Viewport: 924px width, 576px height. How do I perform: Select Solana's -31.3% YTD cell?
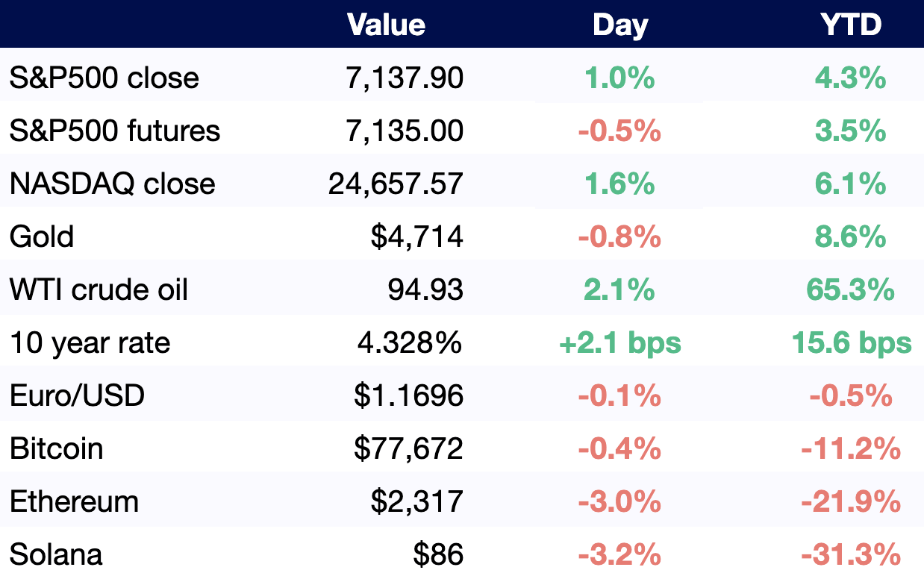tap(851, 554)
